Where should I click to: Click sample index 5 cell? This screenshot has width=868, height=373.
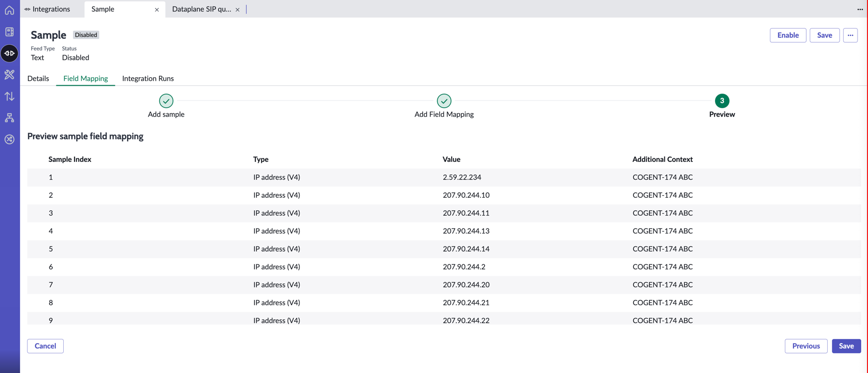(51, 249)
